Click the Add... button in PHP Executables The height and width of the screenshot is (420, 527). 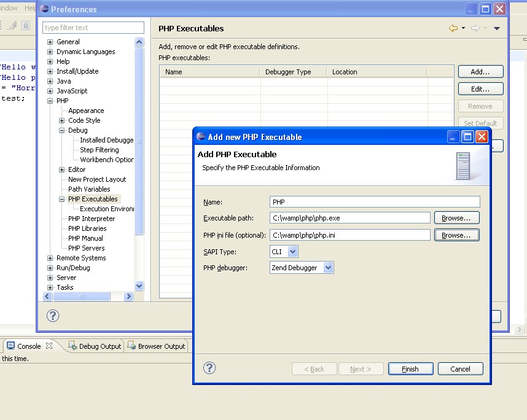click(480, 72)
